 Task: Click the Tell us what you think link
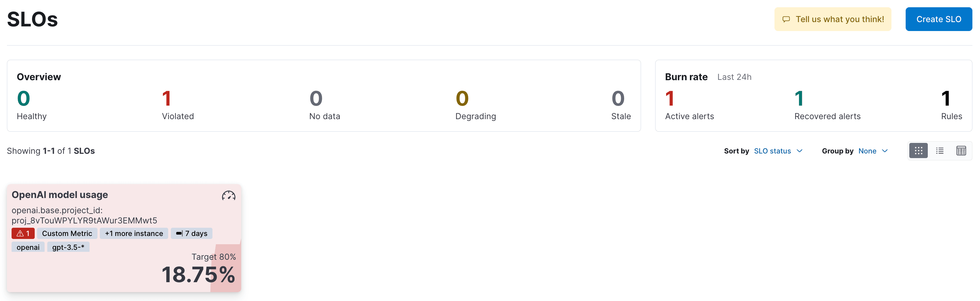[x=840, y=19]
